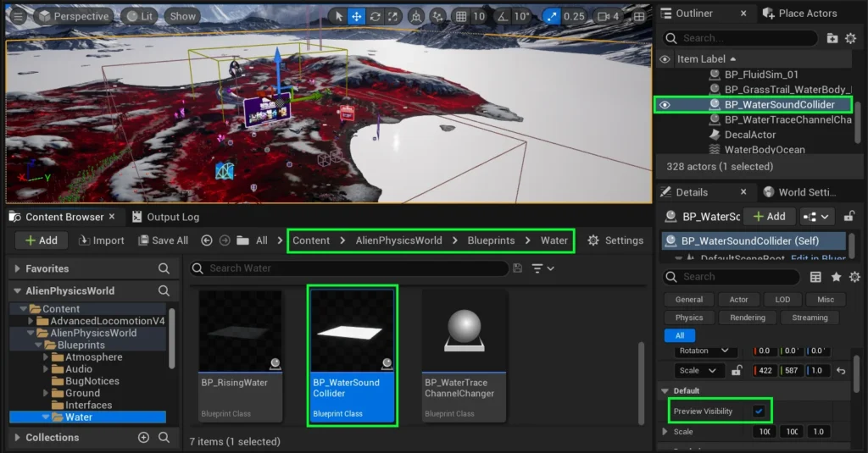The height and width of the screenshot is (453, 868).
Task: Collapse the Default section in Details
Action: 665,390
